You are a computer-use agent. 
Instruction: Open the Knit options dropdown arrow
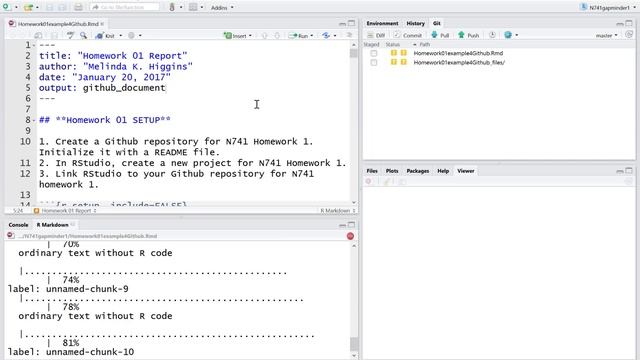tap(120, 36)
